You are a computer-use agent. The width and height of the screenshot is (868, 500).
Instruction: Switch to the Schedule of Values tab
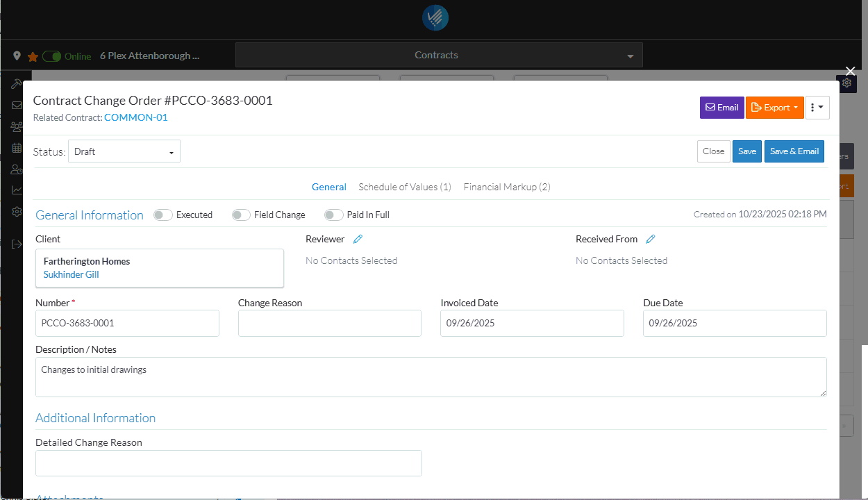pos(405,187)
